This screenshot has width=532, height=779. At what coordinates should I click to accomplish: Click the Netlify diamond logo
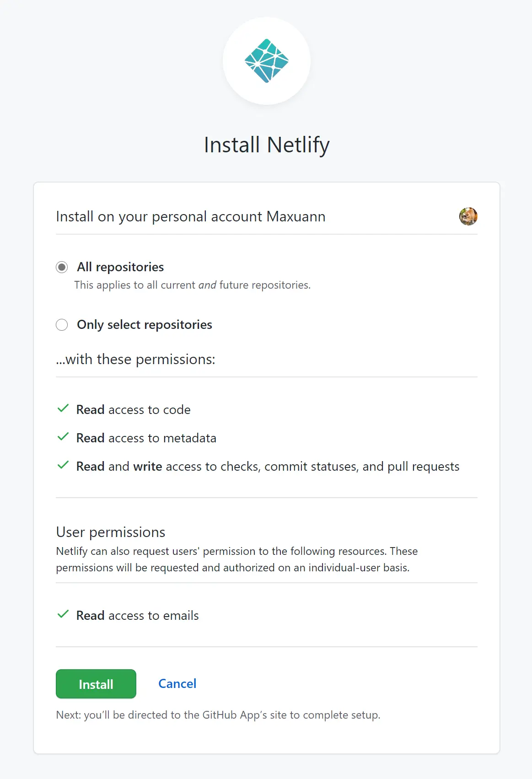tap(267, 61)
